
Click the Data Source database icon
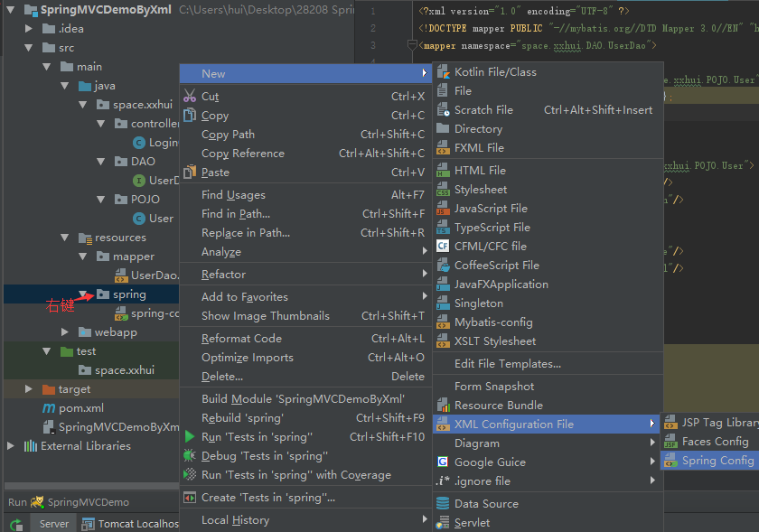point(443,503)
